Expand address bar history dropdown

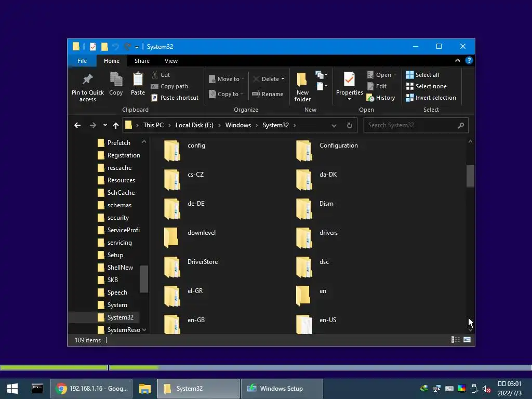tap(334, 126)
